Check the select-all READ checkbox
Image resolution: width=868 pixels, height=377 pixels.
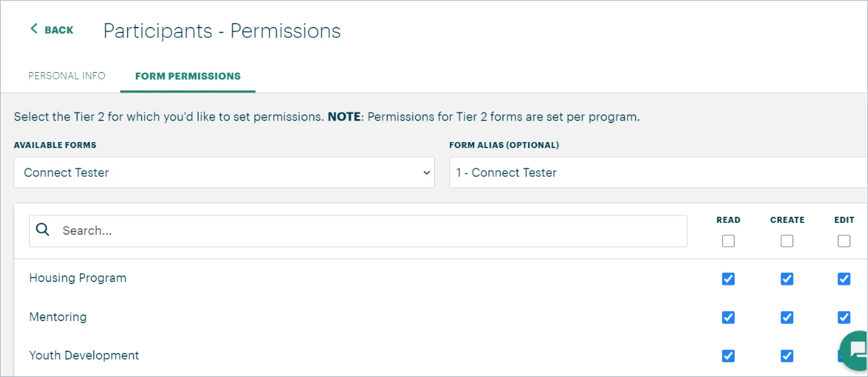(728, 241)
